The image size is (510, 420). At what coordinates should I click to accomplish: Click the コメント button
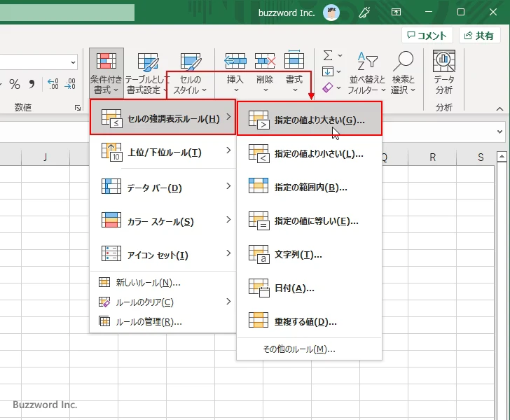point(427,36)
